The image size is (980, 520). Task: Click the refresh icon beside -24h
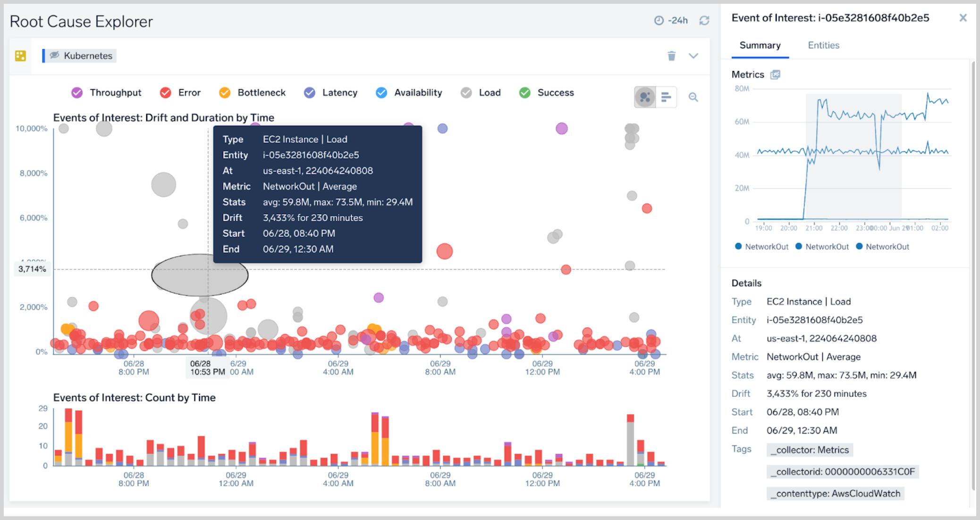coord(704,20)
